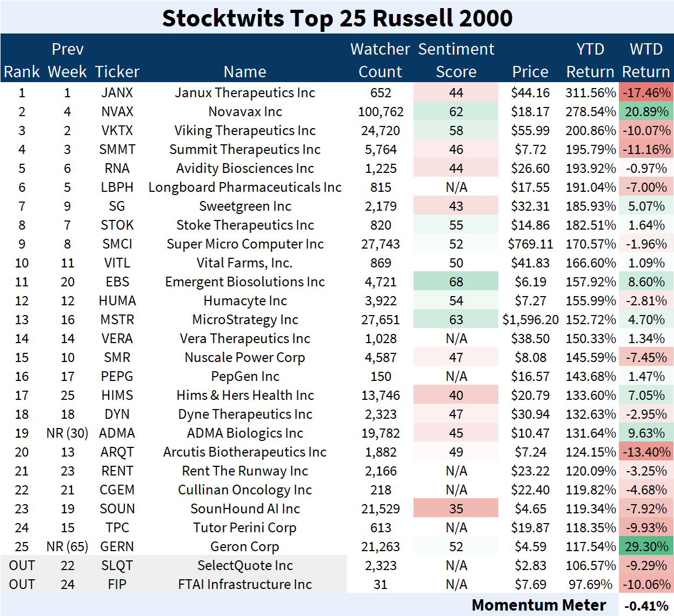The height and width of the screenshot is (616, 674).
Task: Click the green sentiment score 68 cell
Action: 456,282
